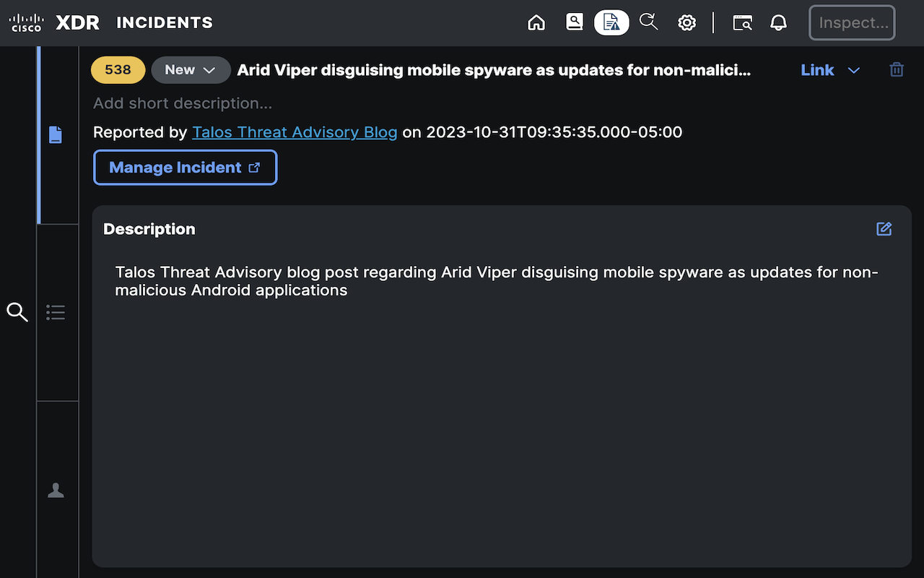
Task: Open the settings gear icon
Action: coord(687,22)
